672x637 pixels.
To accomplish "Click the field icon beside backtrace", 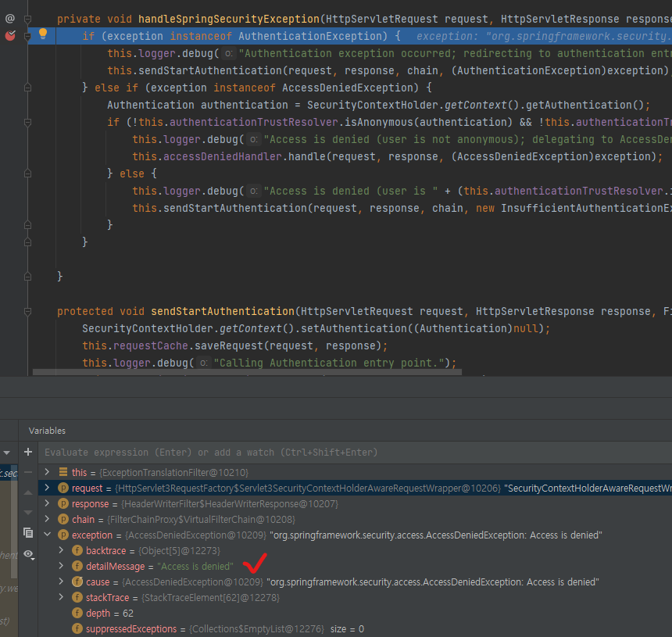I will (77, 550).
